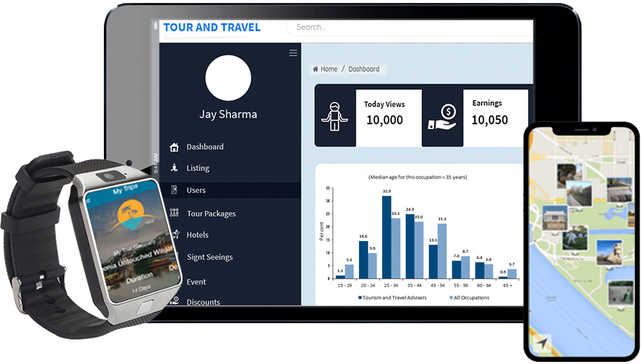Tap the location arrow on phone map

pyautogui.click(x=542, y=343)
